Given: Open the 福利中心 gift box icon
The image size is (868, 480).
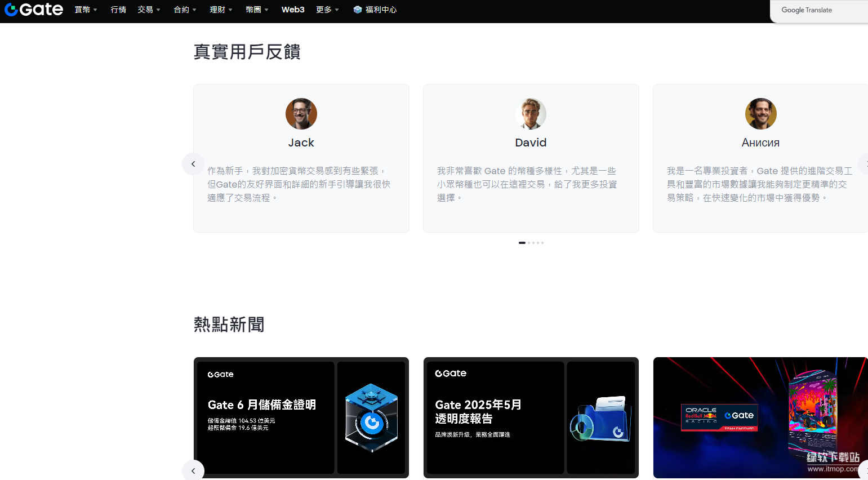Looking at the screenshot, I should (357, 10).
